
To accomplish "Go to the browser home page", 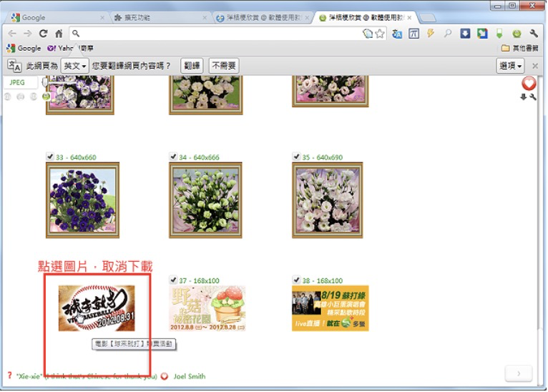I will click(59, 34).
